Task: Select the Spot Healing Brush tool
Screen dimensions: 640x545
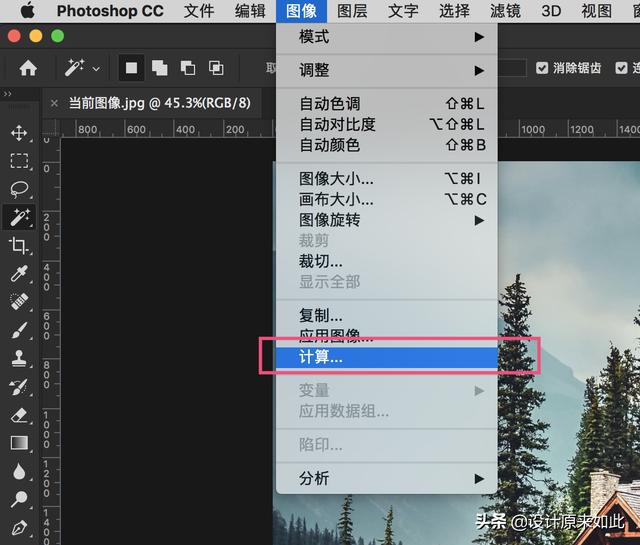Action: pos(19,302)
